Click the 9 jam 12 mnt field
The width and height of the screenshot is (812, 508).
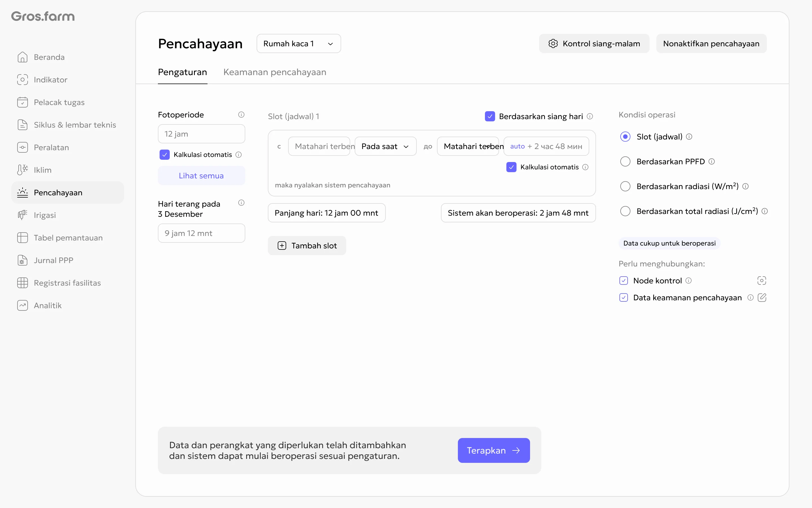pos(201,233)
